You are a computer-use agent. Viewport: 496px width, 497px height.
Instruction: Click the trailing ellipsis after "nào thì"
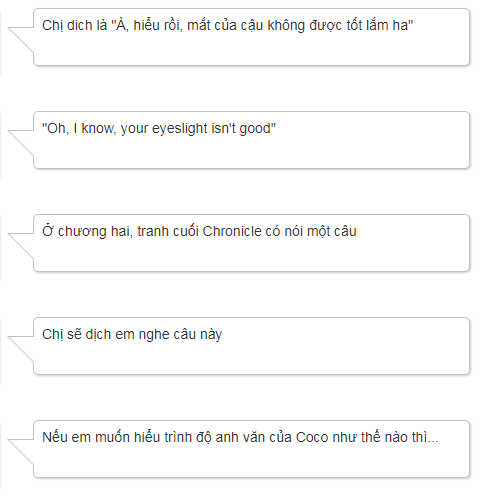click(433, 437)
